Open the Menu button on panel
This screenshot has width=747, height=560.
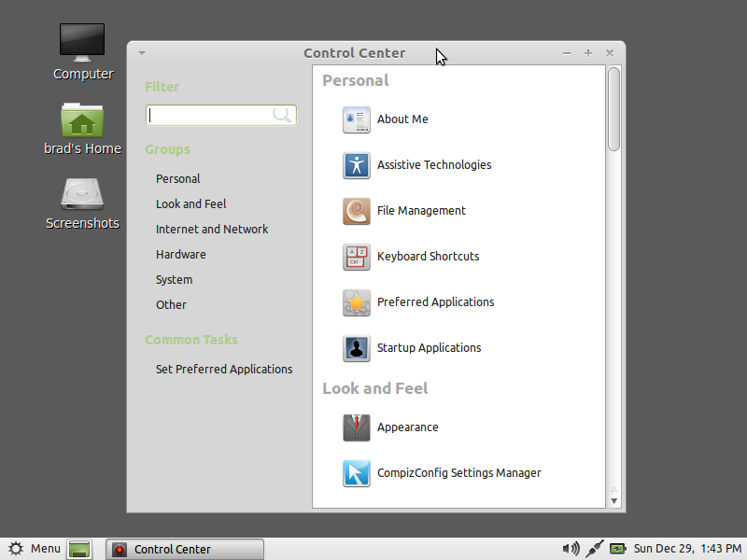click(35, 549)
